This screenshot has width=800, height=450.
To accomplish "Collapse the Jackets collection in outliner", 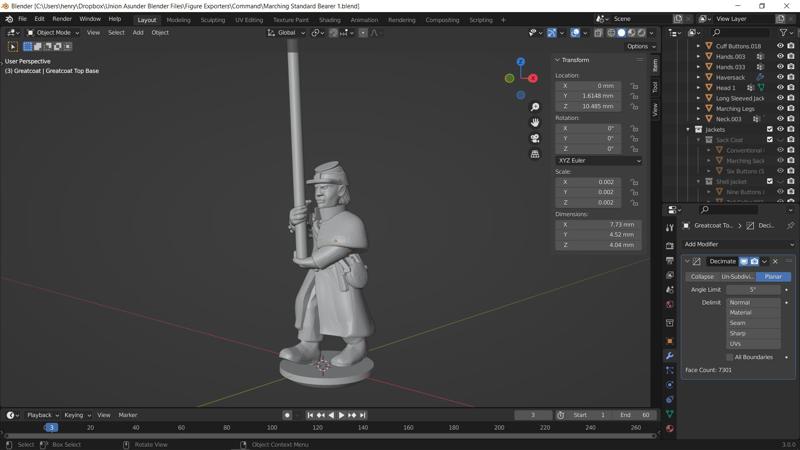I will point(688,129).
